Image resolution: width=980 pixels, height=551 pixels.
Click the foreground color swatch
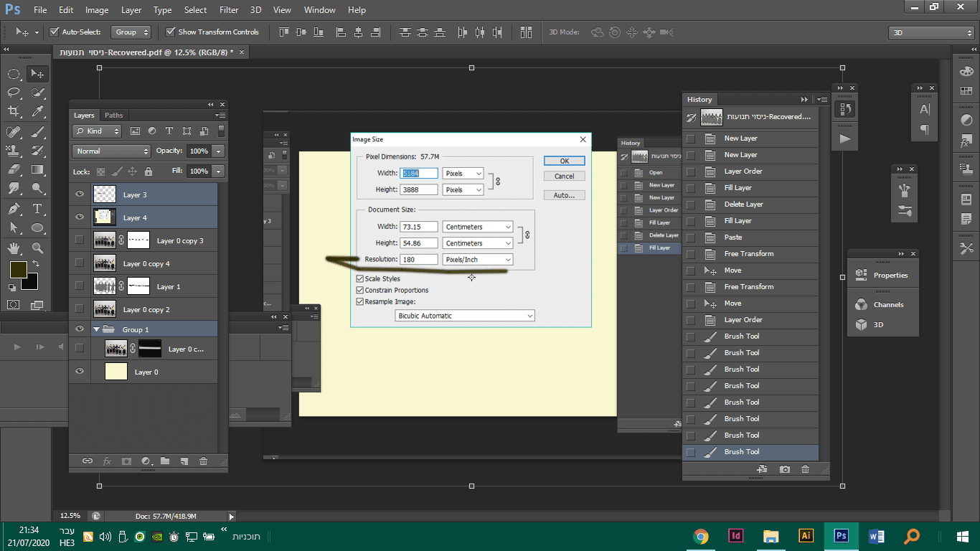(x=18, y=270)
